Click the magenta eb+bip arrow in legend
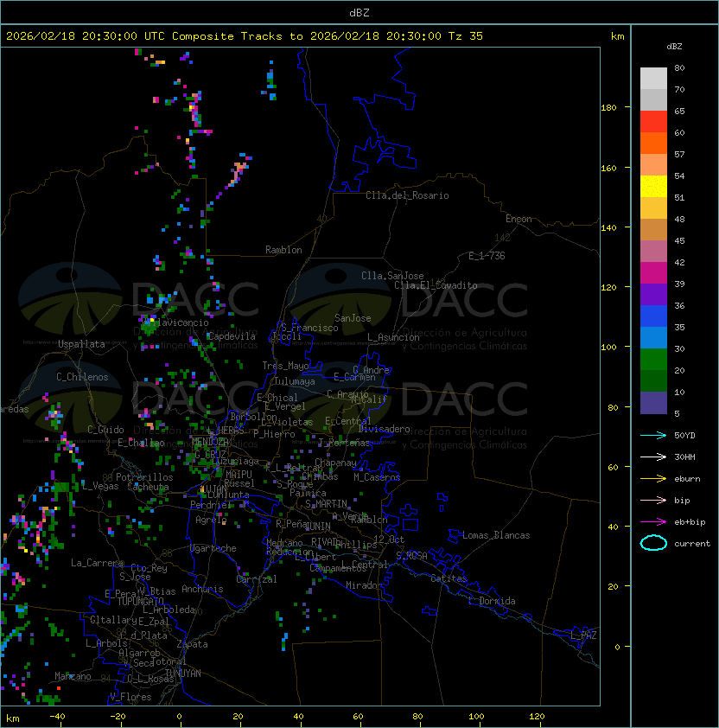The image size is (719, 728). click(x=653, y=522)
